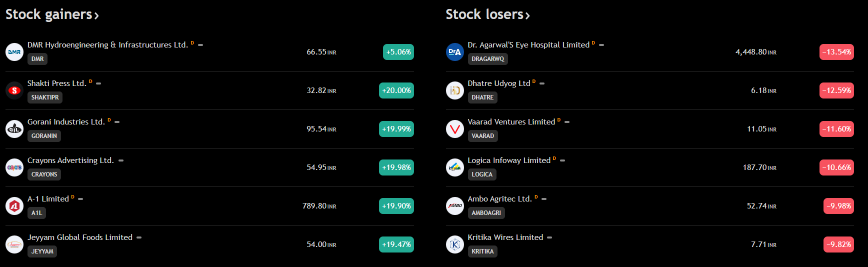Viewport: 868px width, 267px height.
Task: Select the SHAKTIPR ticker tag
Action: [45, 97]
